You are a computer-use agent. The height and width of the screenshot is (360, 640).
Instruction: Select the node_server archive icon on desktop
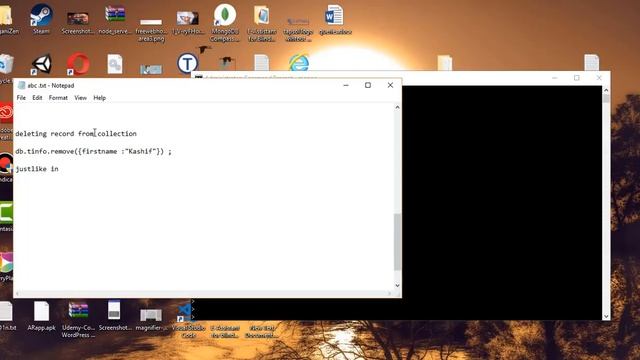tap(115, 19)
